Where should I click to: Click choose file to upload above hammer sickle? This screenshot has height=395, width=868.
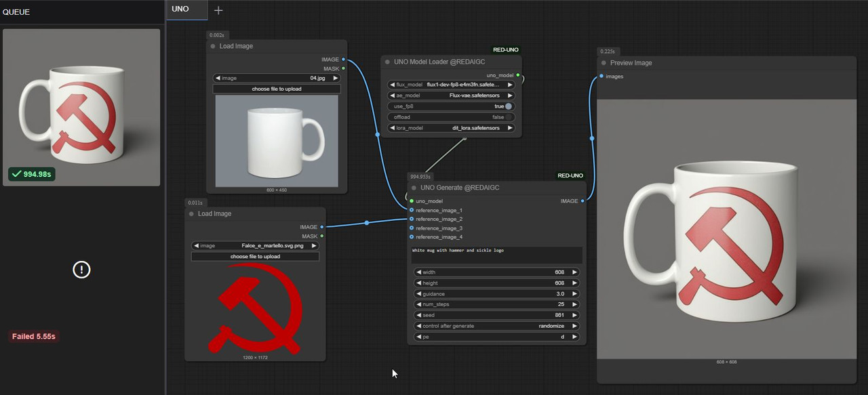click(x=255, y=257)
